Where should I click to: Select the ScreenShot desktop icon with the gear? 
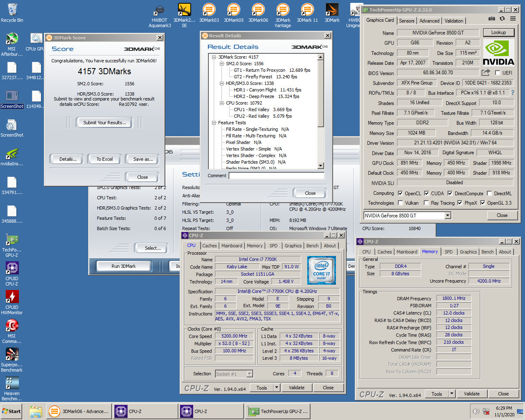pyautogui.click(x=12, y=128)
